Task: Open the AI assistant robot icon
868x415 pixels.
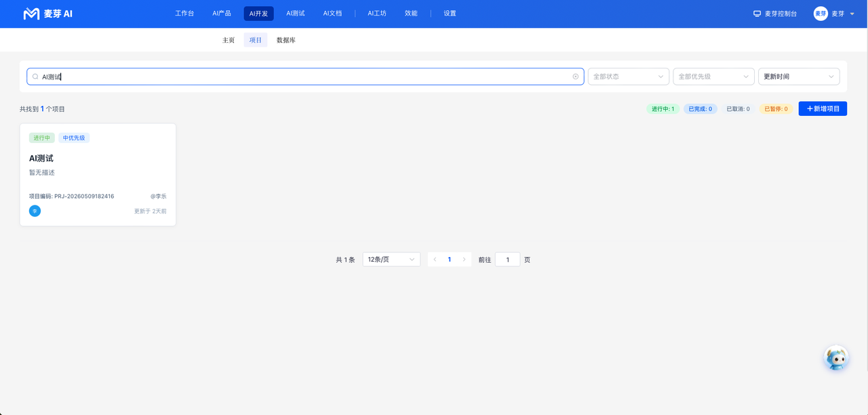Action: coord(836,358)
